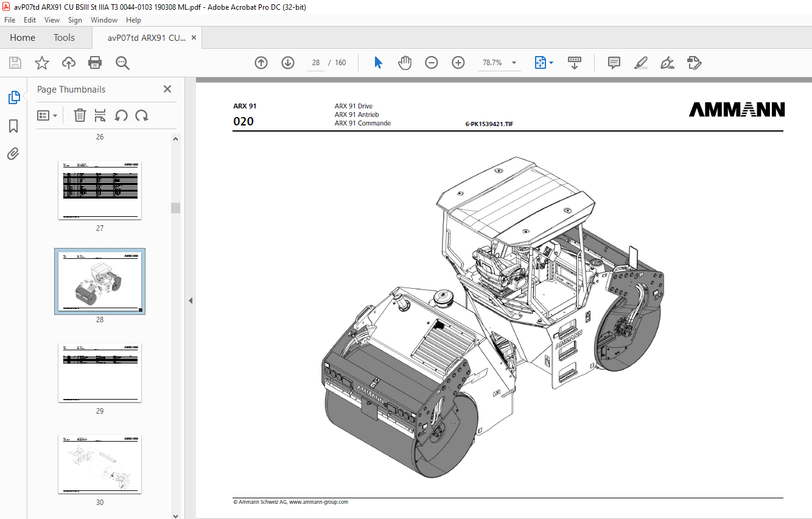Click the ARX 91 Commande text
The height and width of the screenshot is (519, 812).
363,123
